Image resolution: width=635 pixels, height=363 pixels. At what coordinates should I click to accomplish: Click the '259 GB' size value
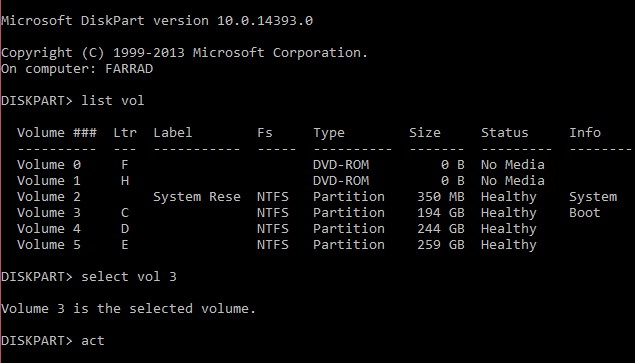(x=441, y=245)
